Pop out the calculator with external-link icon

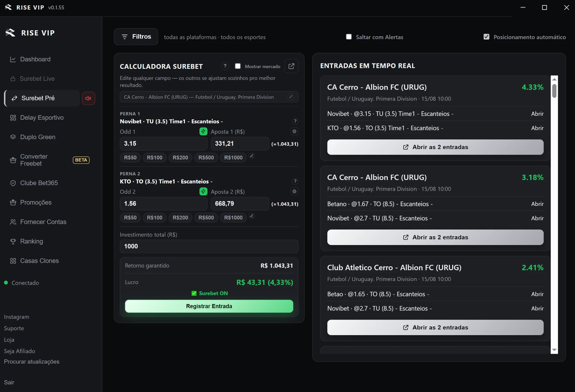[291, 66]
